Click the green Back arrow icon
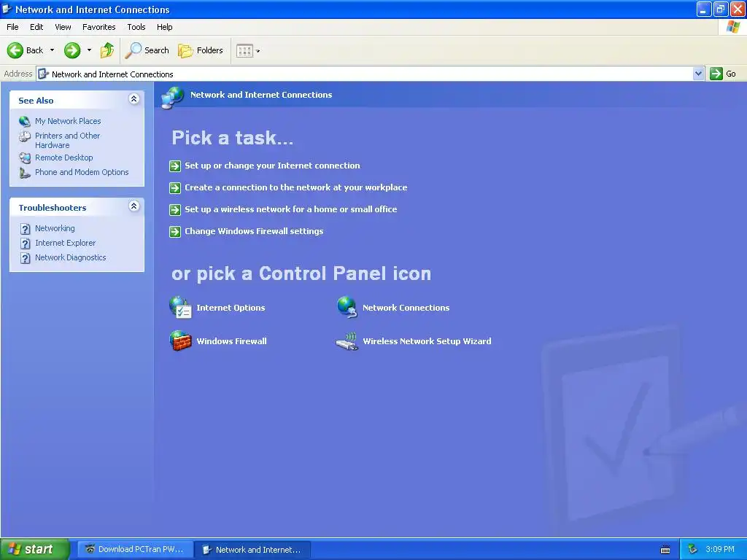This screenshot has height=560, width=747. coord(15,50)
